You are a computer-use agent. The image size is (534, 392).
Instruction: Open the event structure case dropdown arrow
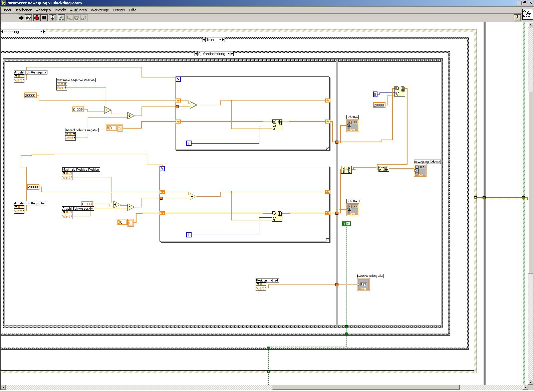(x=41, y=31)
